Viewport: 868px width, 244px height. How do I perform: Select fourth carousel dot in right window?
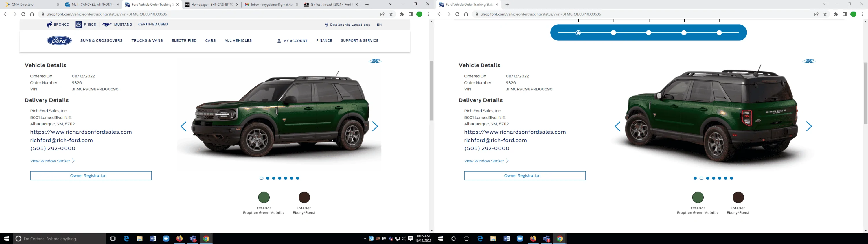click(714, 178)
